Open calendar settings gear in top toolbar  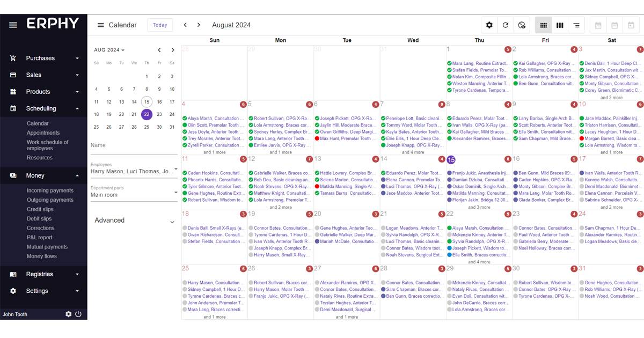pos(489,25)
